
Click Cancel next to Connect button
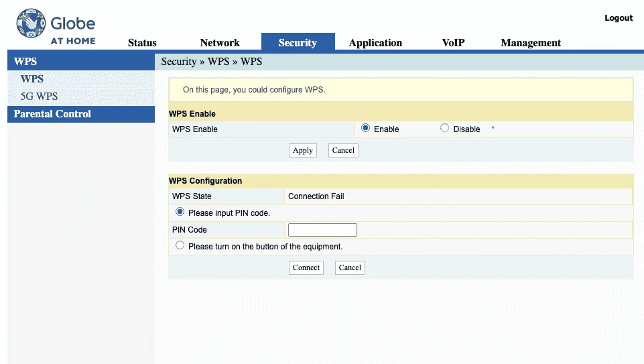pos(350,267)
